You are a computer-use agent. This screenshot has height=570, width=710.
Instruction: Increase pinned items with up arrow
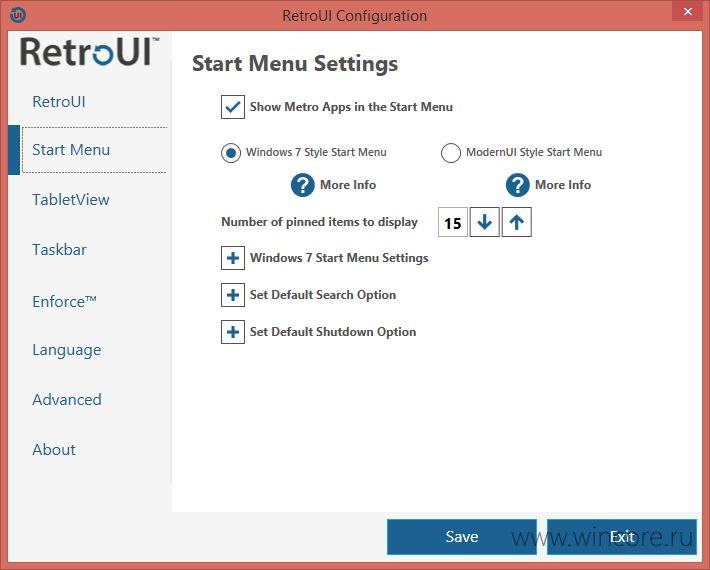(517, 222)
